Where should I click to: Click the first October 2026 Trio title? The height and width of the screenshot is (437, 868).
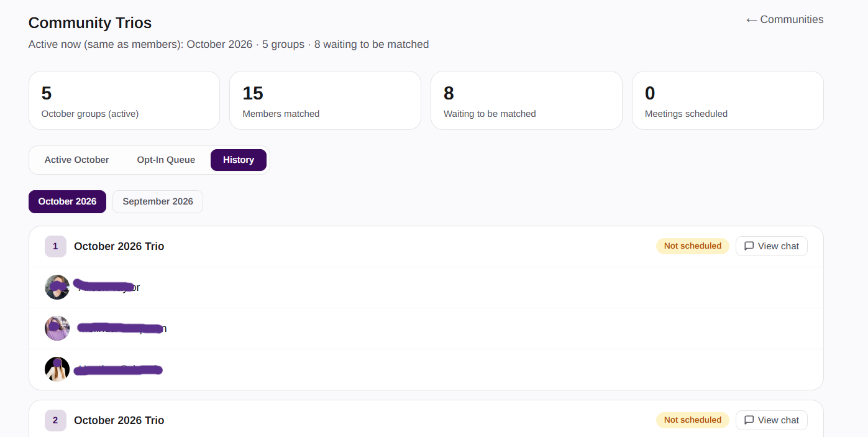(119, 246)
